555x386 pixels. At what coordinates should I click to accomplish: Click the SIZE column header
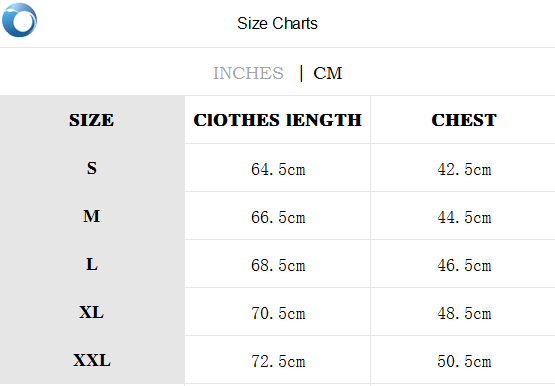92,120
